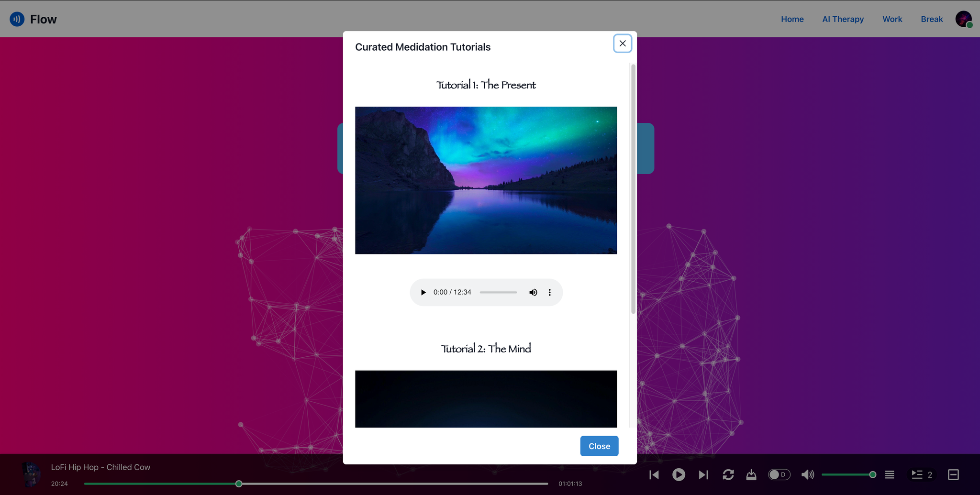Viewport: 980px width, 495px height.
Task: Click the Tutorial 1 aurora image
Action: click(x=486, y=180)
